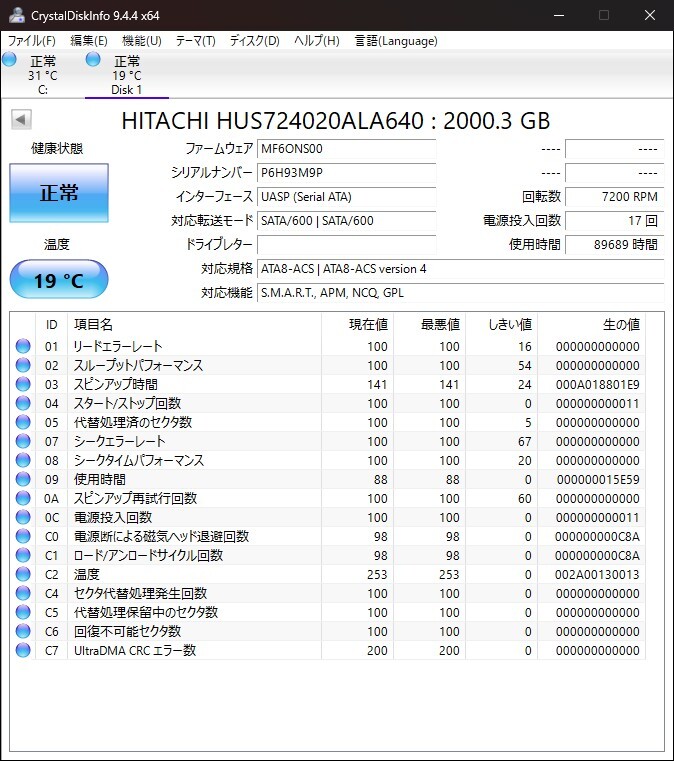Click the power-on hours field 89689 時間
674x761 pixels.
[x=614, y=245]
